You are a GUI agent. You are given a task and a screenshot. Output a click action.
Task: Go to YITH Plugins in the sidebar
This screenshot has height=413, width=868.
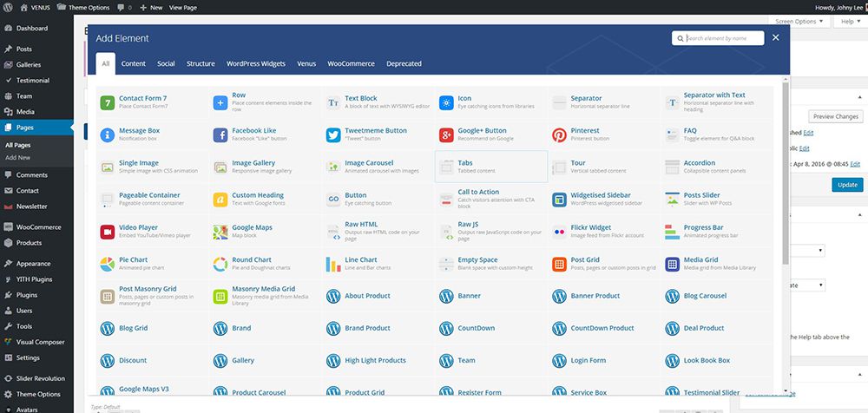[x=36, y=279]
